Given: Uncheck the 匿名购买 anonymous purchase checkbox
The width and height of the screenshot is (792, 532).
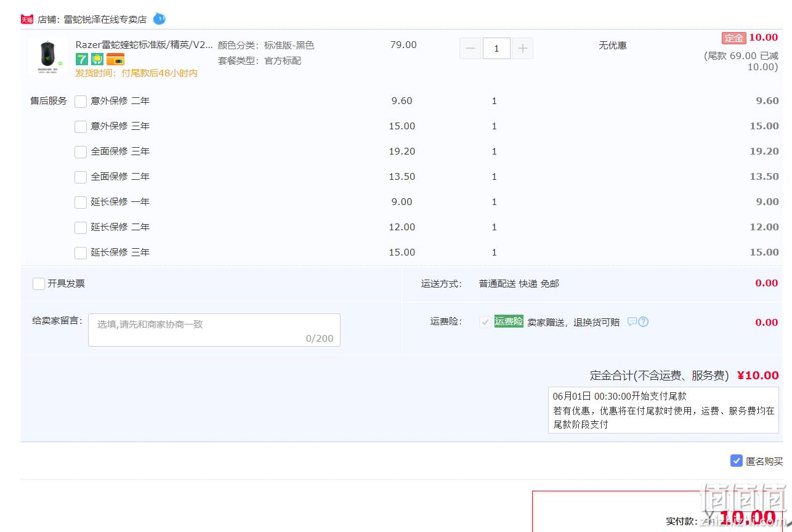Looking at the screenshot, I should pos(737,461).
